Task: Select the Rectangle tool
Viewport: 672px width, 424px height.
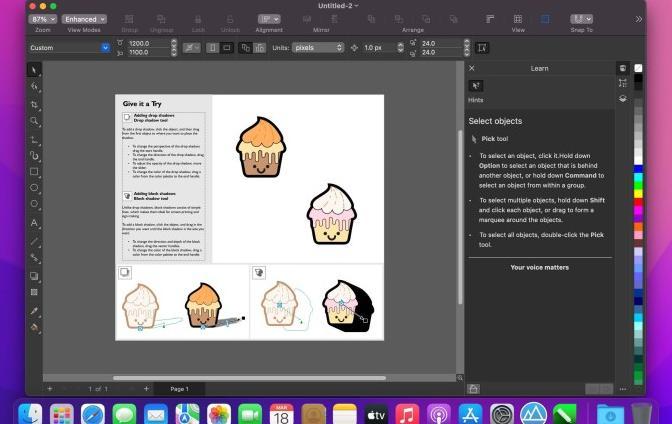Action: tap(34, 172)
